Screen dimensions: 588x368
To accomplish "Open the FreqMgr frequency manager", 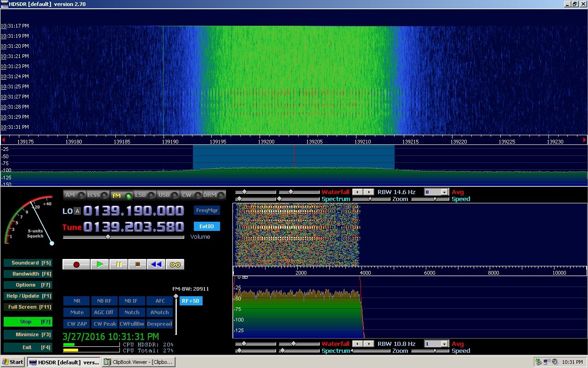I will 207,211.
